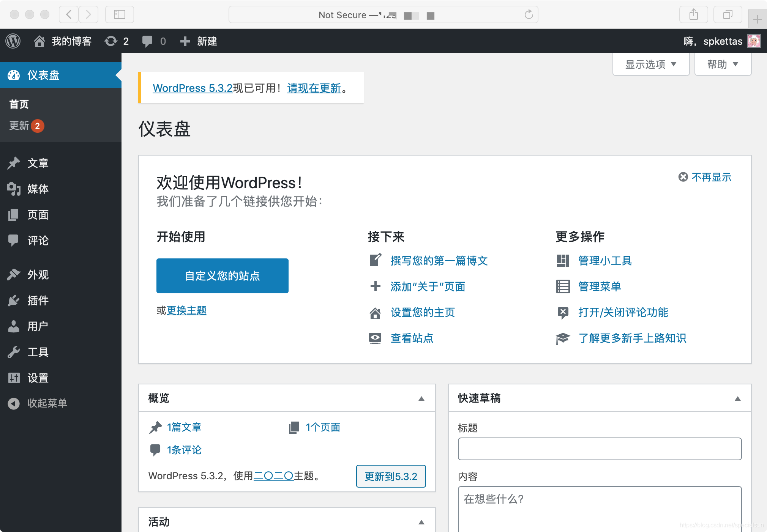Screen dimensions: 767x532
Task: Open the 1条评论 link
Action: [184, 450]
